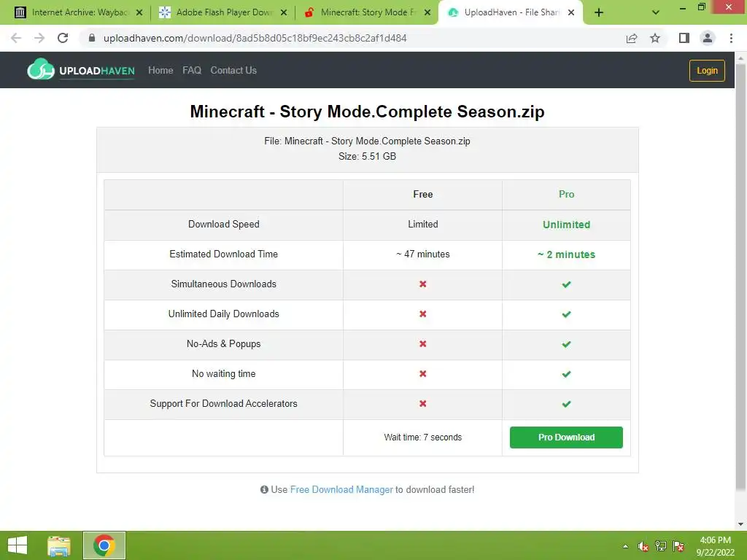Screen dimensions: 747x560
Task: Click red X in Simultaneous Downloads row
Action: click(x=422, y=284)
